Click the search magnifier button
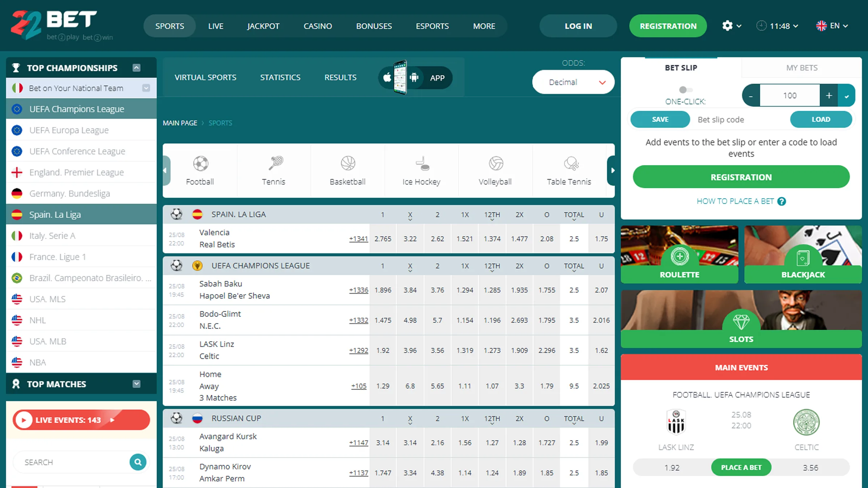The height and width of the screenshot is (488, 868). click(x=138, y=462)
